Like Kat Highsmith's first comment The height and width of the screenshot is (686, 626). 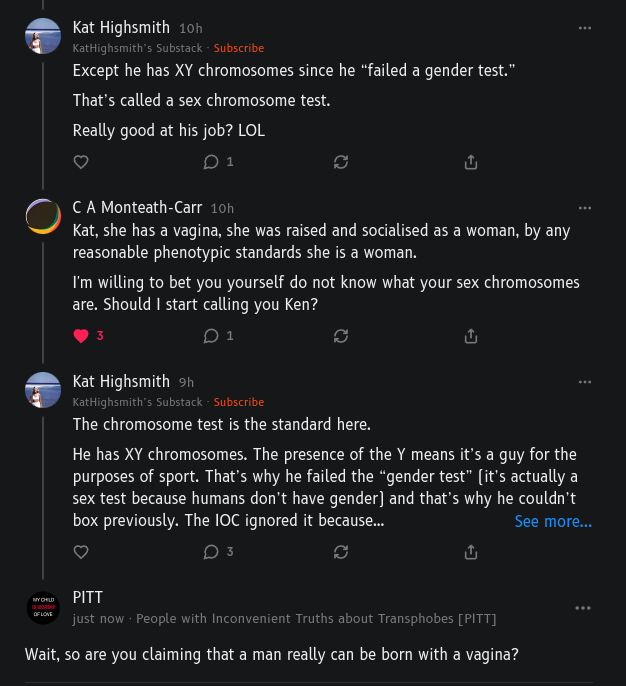[82, 162]
